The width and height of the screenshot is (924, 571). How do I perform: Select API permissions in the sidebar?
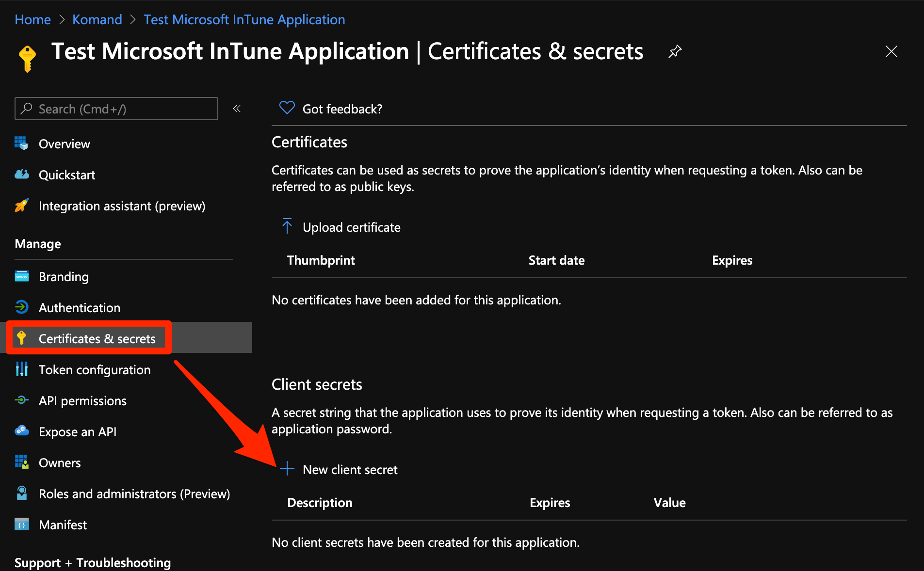(x=82, y=401)
